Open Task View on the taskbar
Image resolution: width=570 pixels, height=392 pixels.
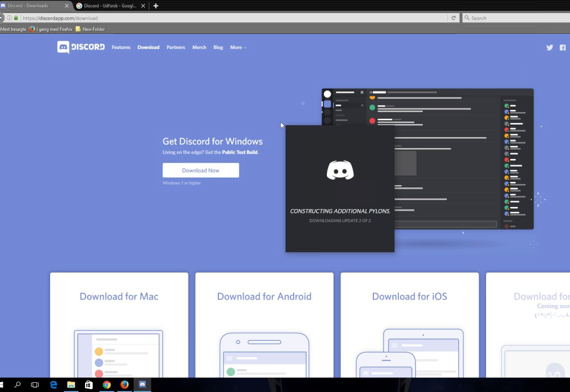point(35,384)
